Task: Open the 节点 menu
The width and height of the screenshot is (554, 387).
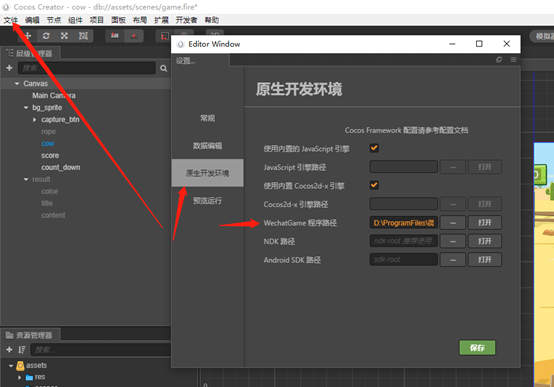Action: pyautogui.click(x=54, y=20)
